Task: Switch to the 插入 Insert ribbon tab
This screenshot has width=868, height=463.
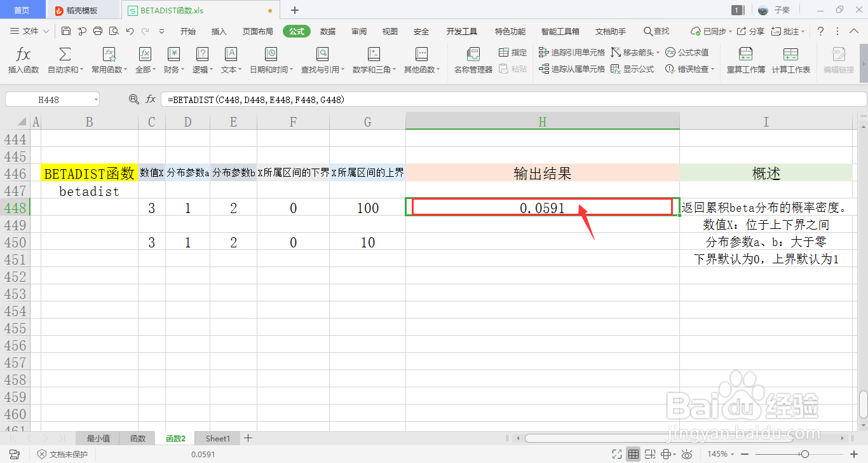Action: [x=219, y=31]
